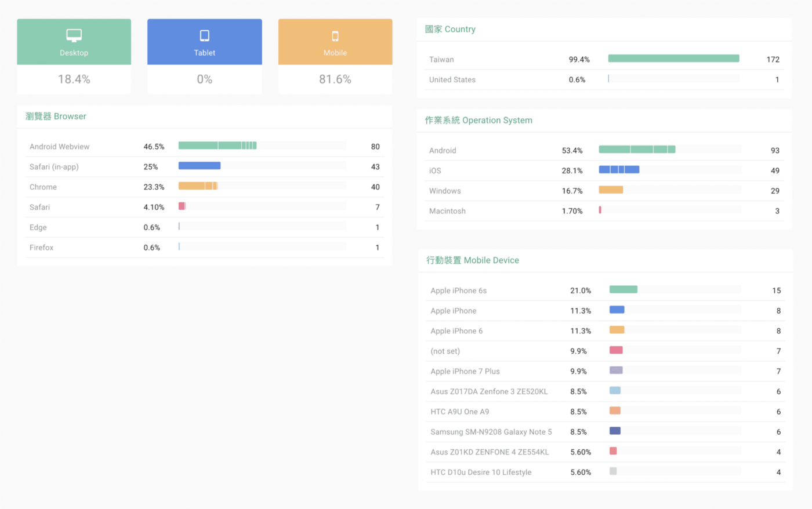
Task: Click the Windows orange usage bar
Action: (x=611, y=190)
